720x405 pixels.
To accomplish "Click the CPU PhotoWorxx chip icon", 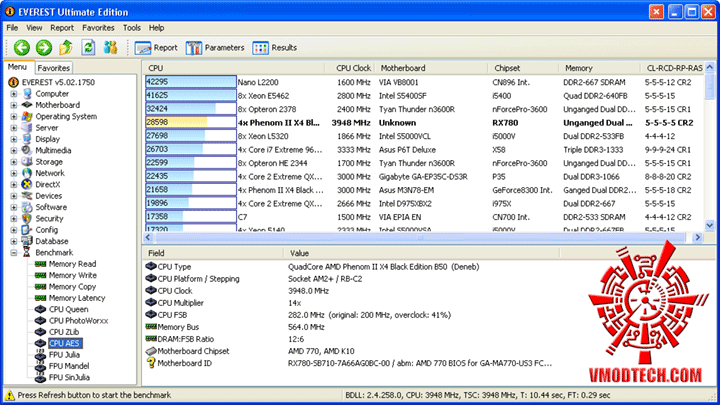I will tap(40, 321).
